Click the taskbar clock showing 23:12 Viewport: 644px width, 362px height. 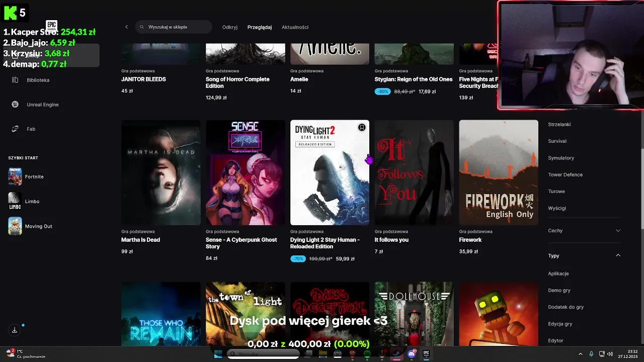[x=628, y=354]
